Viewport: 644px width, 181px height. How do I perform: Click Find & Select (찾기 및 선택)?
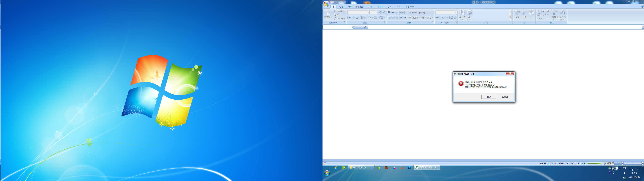[563, 15]
